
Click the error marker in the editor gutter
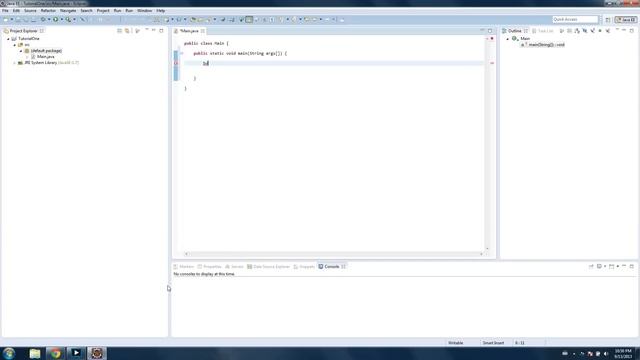(176, 63)
